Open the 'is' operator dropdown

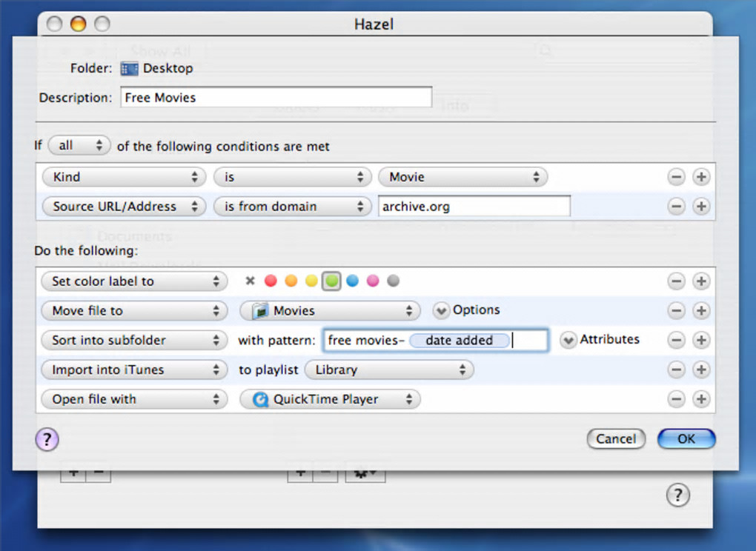292,177
